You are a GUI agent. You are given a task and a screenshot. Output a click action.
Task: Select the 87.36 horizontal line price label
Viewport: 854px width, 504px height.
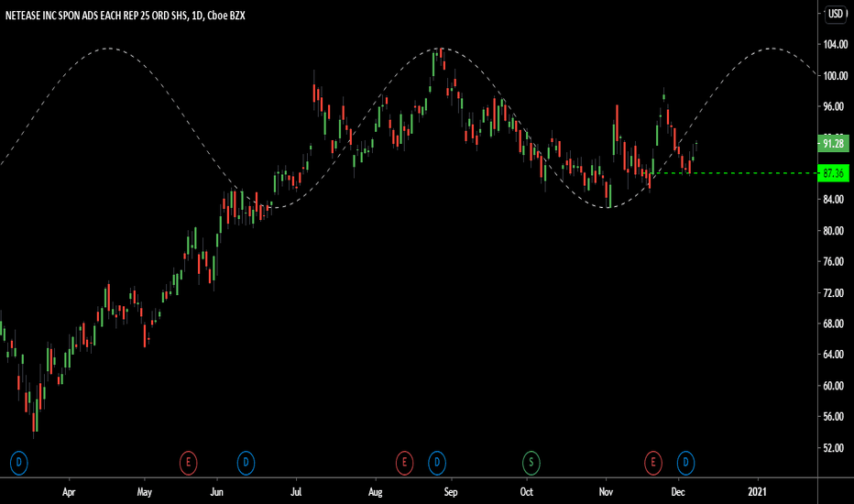click(833, 173)
